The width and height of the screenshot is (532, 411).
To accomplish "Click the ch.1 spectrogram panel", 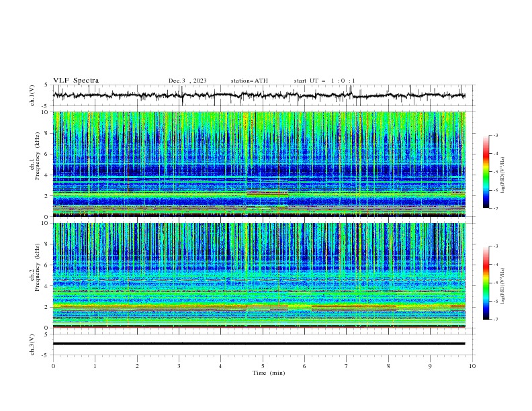I will [259, 164].
